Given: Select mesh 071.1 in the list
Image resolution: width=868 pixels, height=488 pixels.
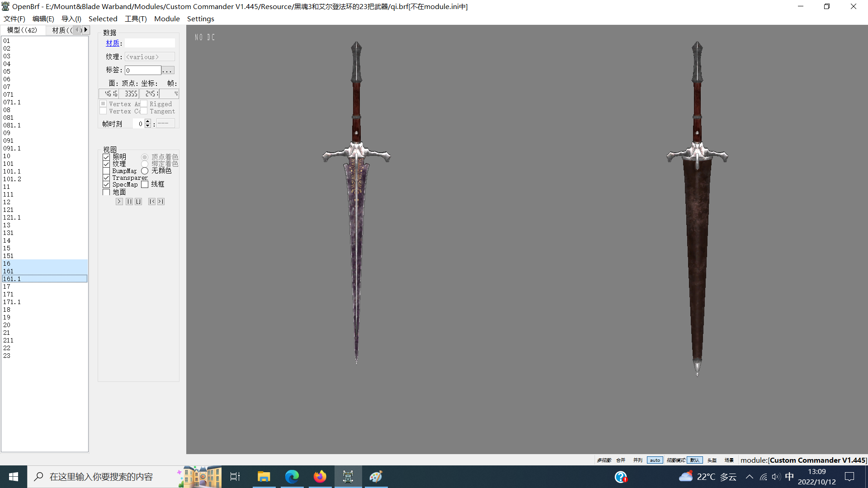Looking at the screenshot, I should point(44,102).
